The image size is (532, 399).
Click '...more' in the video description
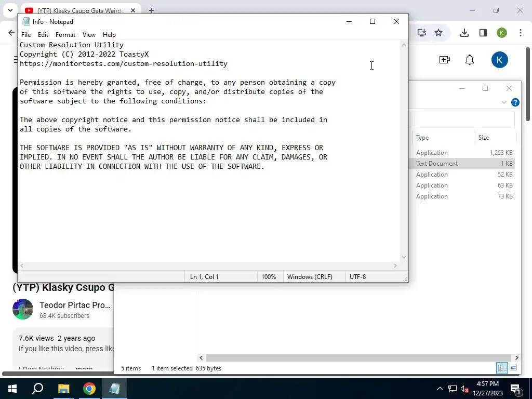84,368
